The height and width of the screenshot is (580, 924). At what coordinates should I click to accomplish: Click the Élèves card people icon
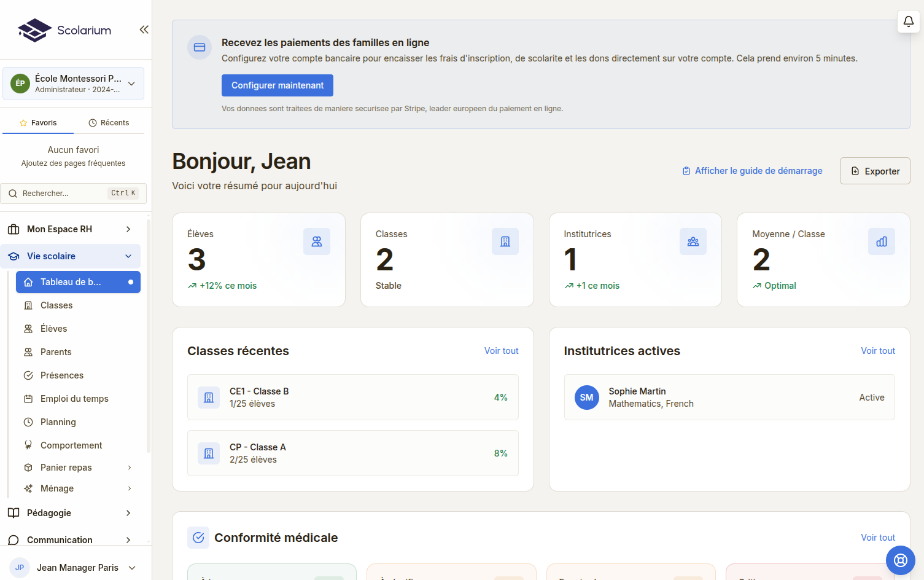click(317, 241)
